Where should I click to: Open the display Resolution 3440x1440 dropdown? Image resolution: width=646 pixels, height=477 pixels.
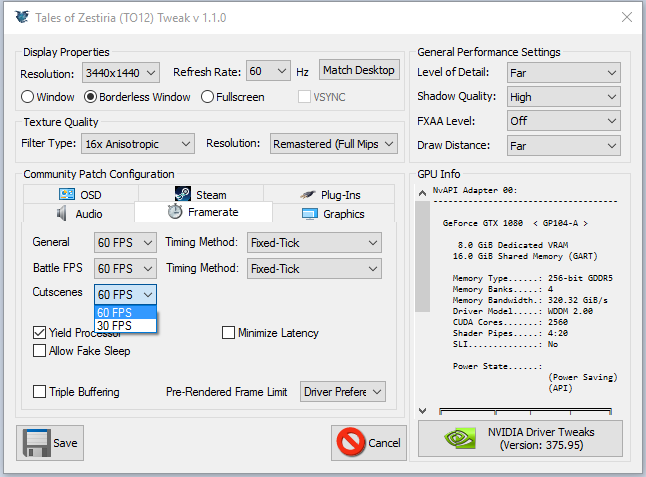click(x=121, y=73)
